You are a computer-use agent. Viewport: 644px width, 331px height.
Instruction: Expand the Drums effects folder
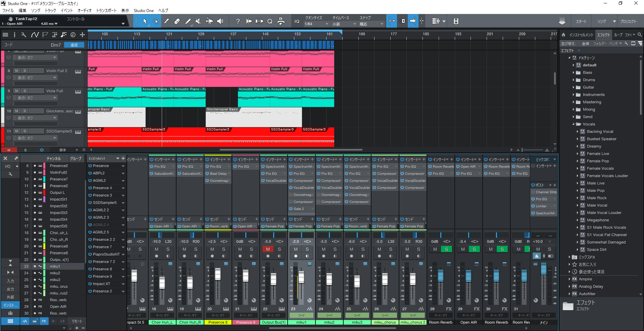(573, 80)
